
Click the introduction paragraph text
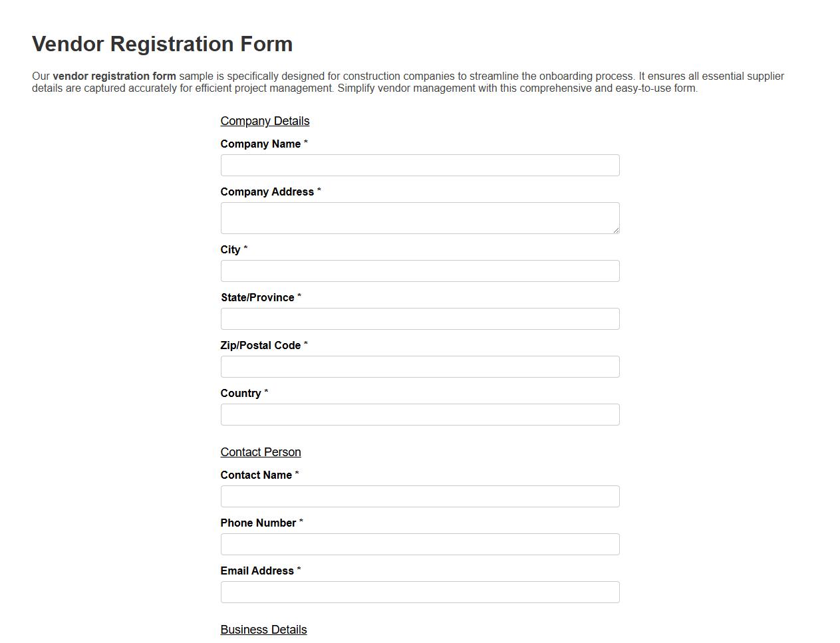click(x=408, y=81)
